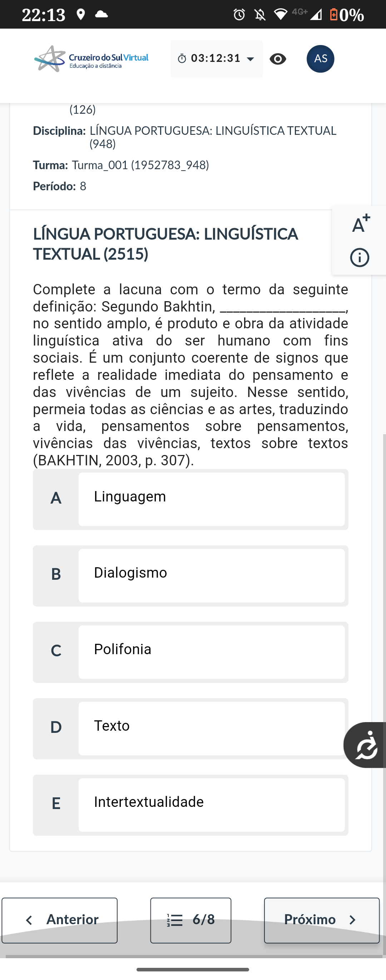
Task: Open the AS user avatar menu
Action: point(320,59)
